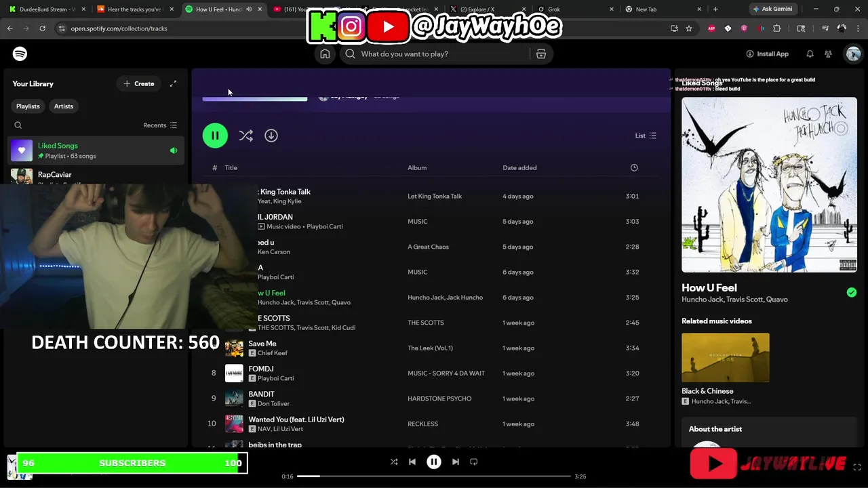Go back using the browser back arrow

pyautogui.click(x=9, y=28)
